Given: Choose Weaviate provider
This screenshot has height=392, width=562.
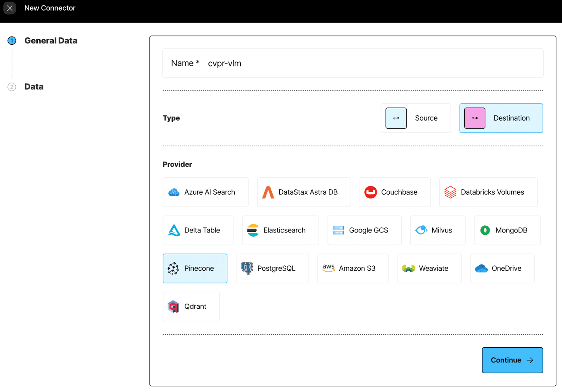Looking at the screenshot, I should [x=429, y=268].
